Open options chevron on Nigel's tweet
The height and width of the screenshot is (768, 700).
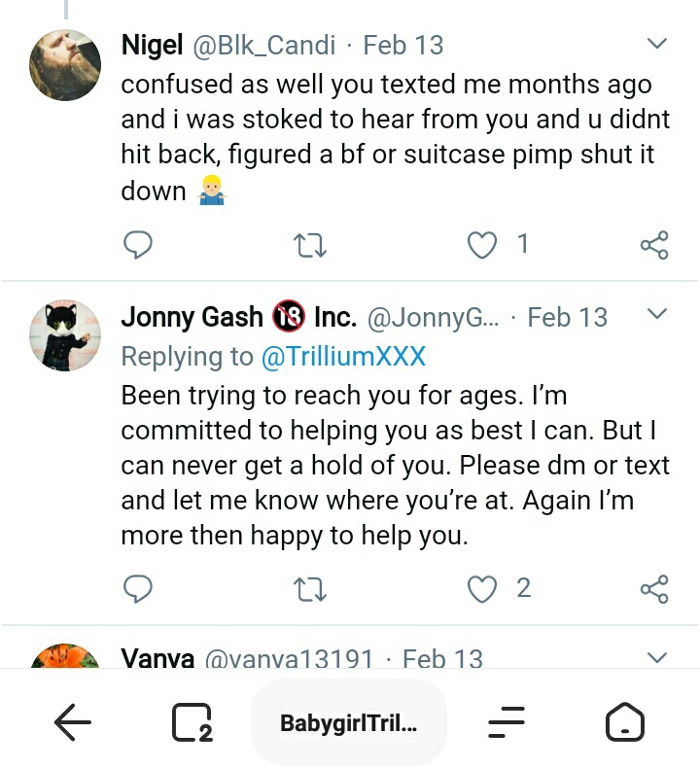(657, 44)
